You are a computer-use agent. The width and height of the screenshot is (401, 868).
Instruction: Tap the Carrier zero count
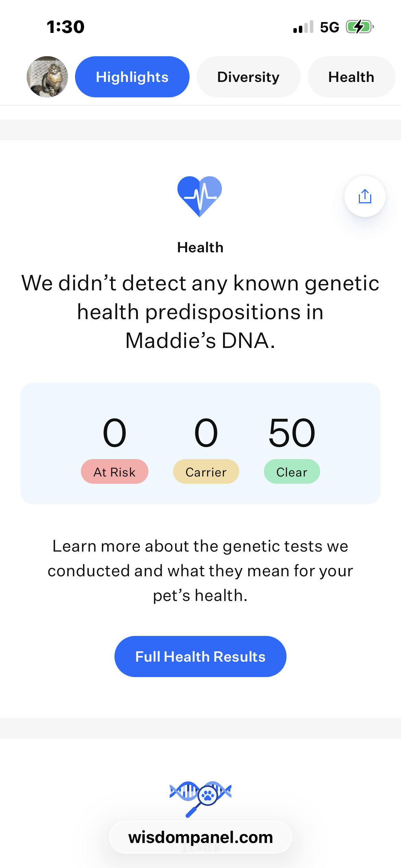pyautogui.click(x=206, y=433)
